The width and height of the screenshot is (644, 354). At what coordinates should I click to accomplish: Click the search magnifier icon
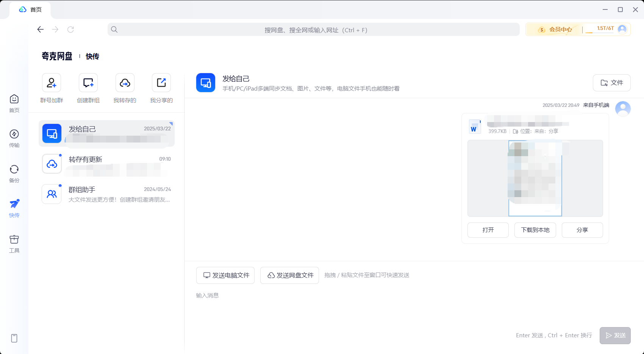[114, 30]
